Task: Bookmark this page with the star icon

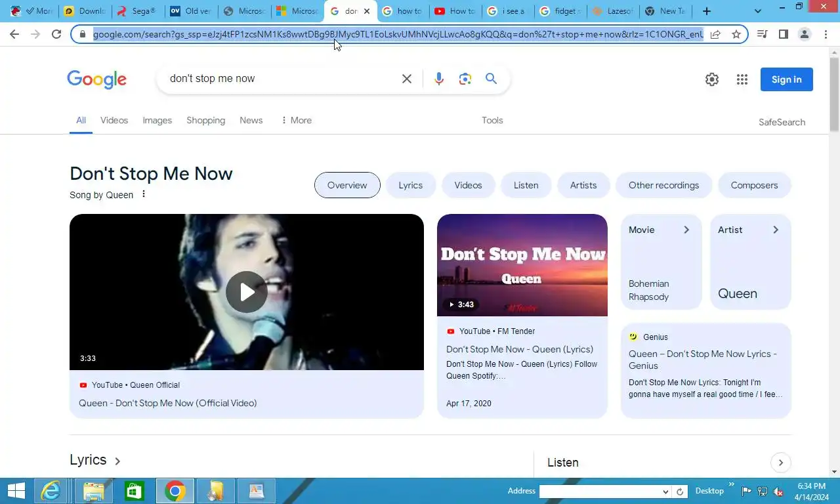Action: click(x=736, y=34)
